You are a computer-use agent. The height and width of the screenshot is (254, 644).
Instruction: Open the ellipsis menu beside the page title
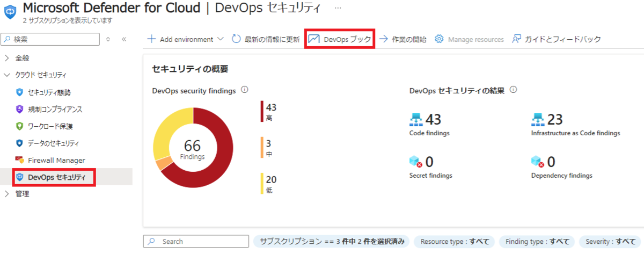[x=338, y=9]
